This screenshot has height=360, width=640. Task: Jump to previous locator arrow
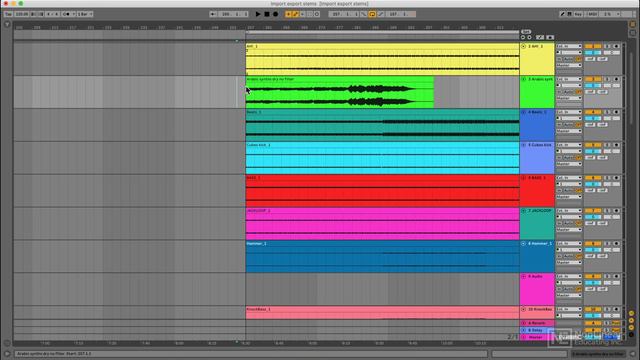coord(523,37)
